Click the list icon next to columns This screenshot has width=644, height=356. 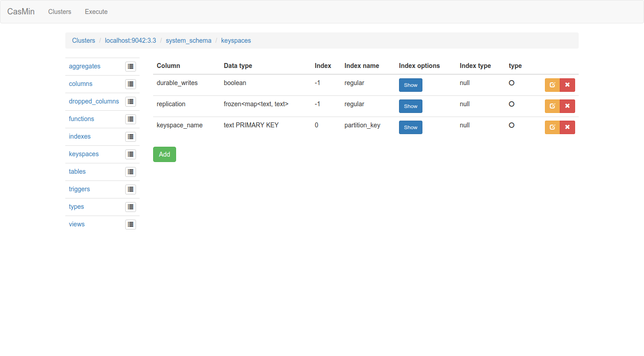coord(131,84)
